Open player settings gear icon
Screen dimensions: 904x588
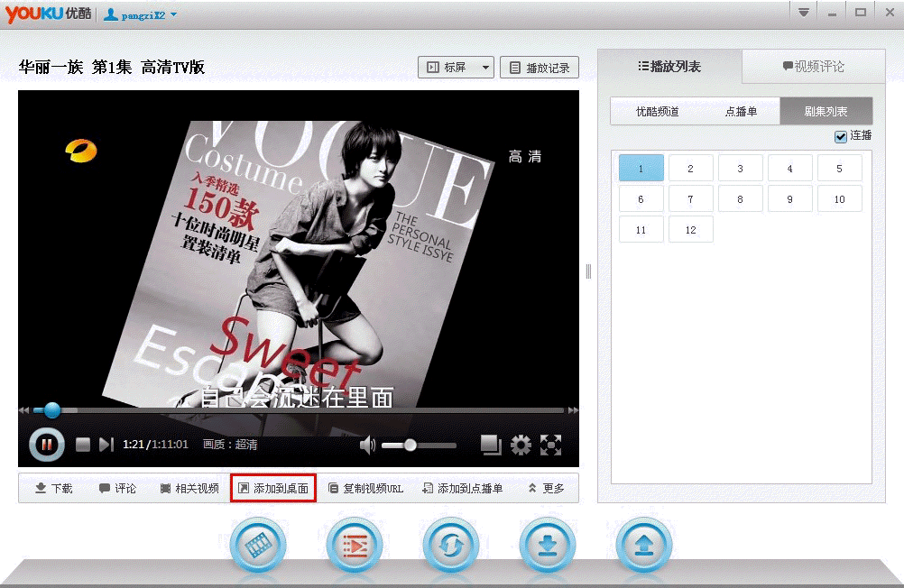521,445
